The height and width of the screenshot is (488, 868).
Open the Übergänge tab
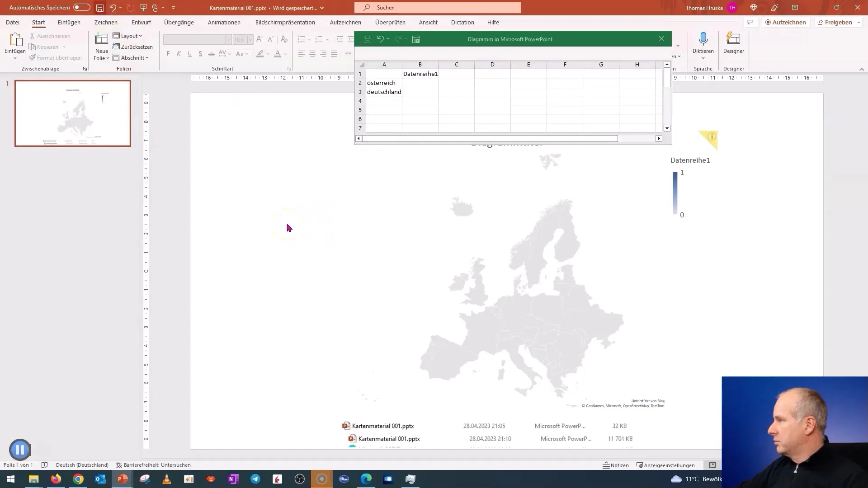[179, 22]
